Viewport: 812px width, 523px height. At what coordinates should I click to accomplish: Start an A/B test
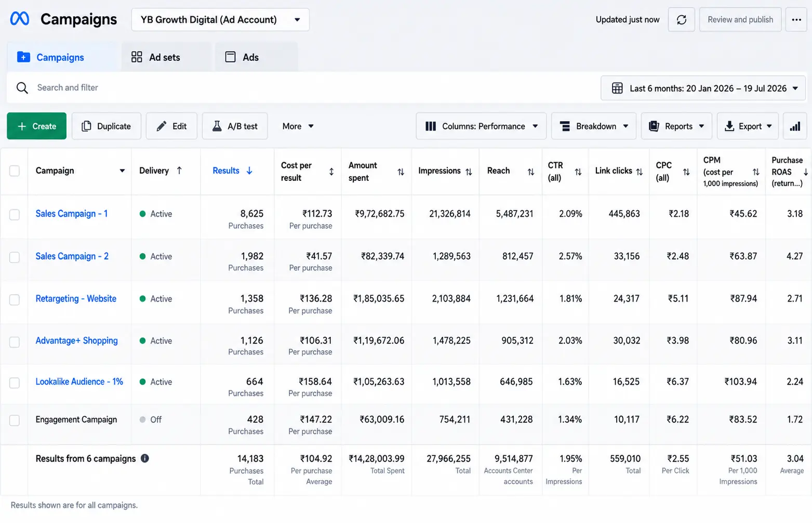[235, 126]
